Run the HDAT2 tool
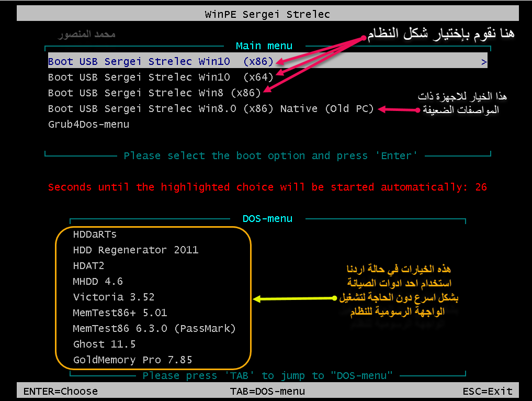The height and width of the screenshot is (401, 532). coord(88,265)
